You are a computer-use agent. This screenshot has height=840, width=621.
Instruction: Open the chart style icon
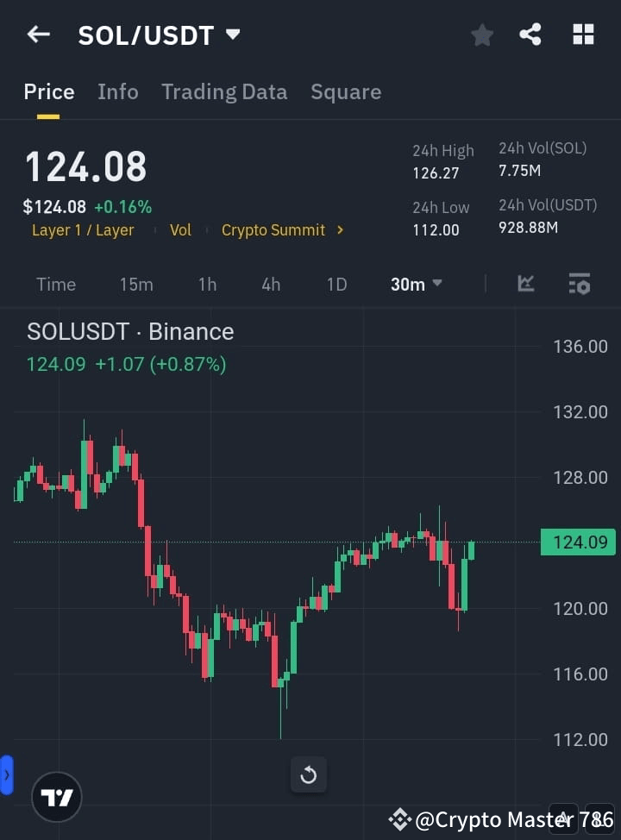526,284
